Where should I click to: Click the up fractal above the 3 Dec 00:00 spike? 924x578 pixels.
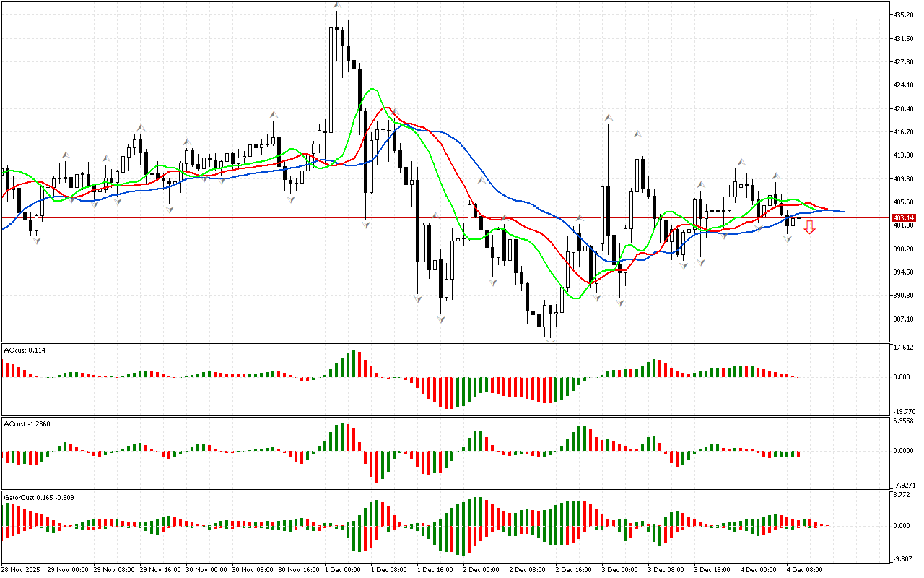coord(610,116)
